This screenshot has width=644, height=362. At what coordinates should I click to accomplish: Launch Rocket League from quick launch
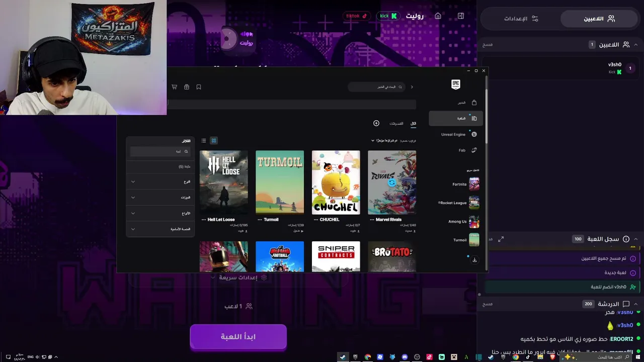459,203
